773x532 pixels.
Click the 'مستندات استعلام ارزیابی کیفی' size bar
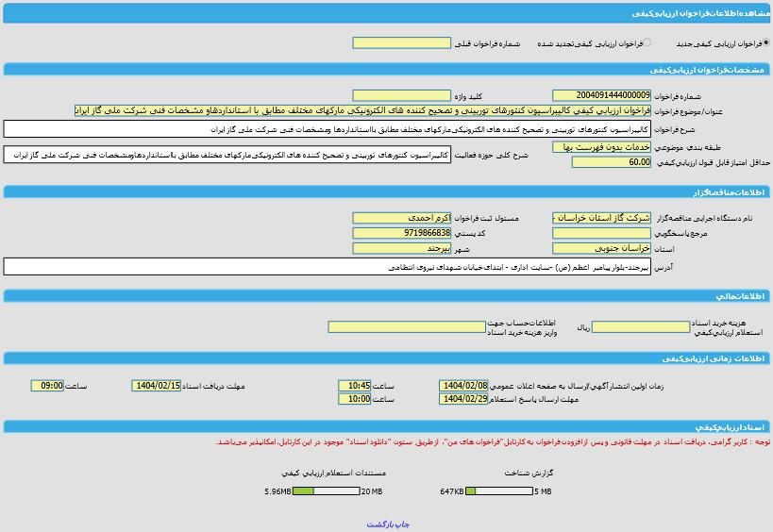click(326, 491)
